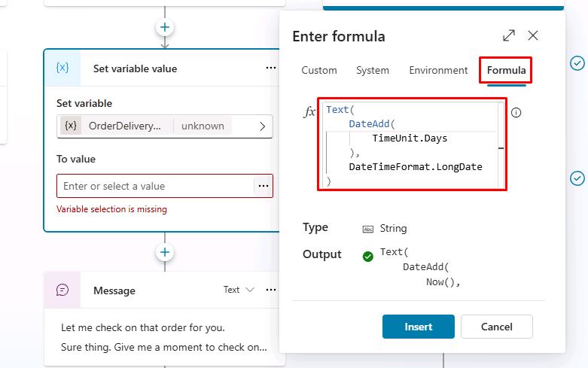Open Set variable value node options menu
Image resolution: width=588 pixels, height=368 pixels.
(271, 68)
